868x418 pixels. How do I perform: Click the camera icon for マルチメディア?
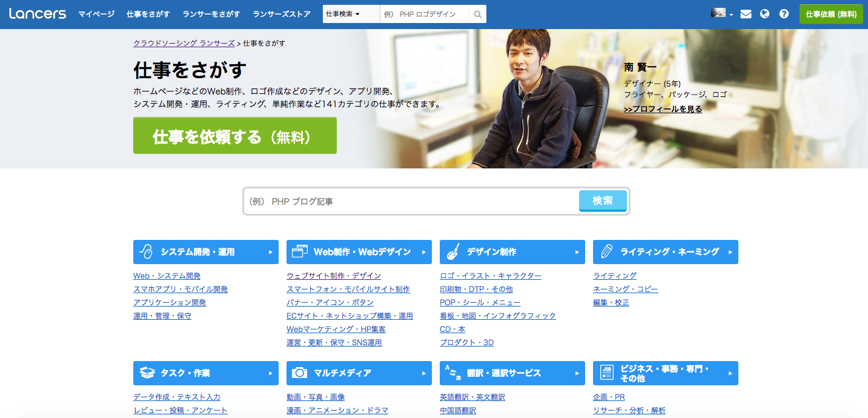299,373
